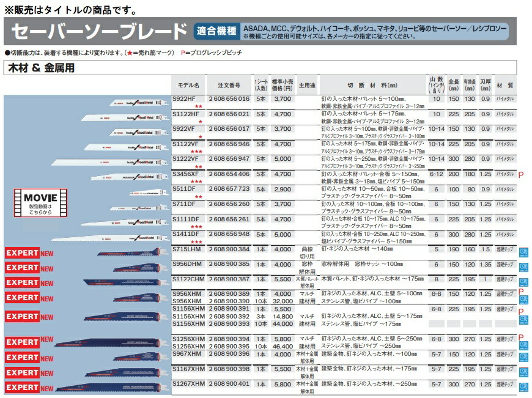Select the dark blue S1267XHM blade image
The width and height of the screenshot is (532, 398).
(x=113, y=388)
